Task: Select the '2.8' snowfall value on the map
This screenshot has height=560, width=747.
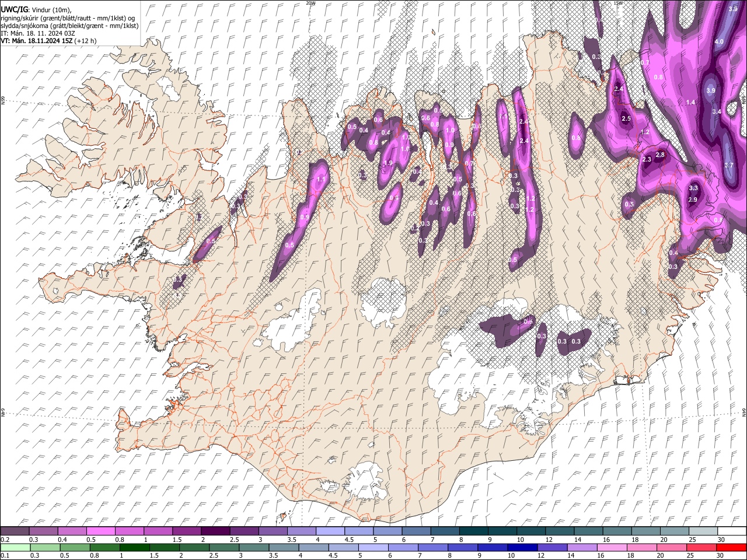Action: [660, 155]
